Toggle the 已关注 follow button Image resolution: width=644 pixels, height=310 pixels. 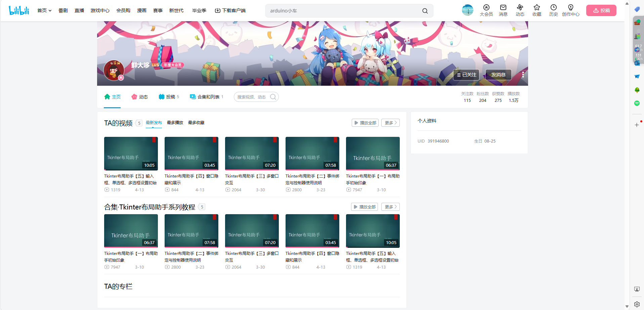click(466, 75)
